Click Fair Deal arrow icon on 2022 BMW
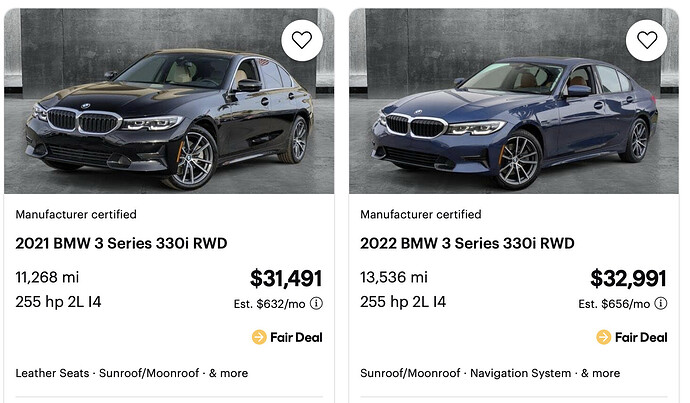Image resolution: width=690 pixels, height=403 pixels. [603, 337]
